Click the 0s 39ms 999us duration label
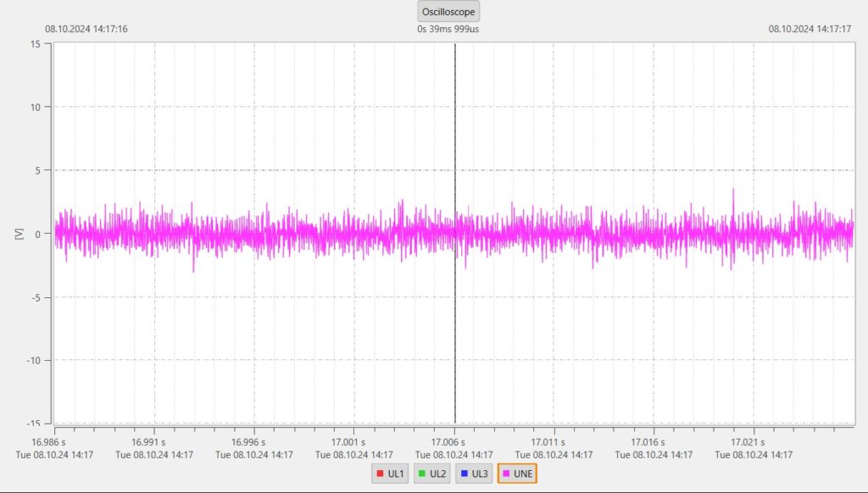Viewport: 868px width, 493px height. (x=448, y=29)
